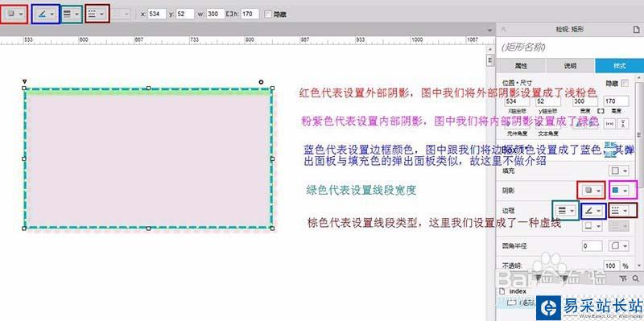Screen dimensions: 644x321
Task: Select the dashed rectangle on the canvas
Action: point(148,158)
